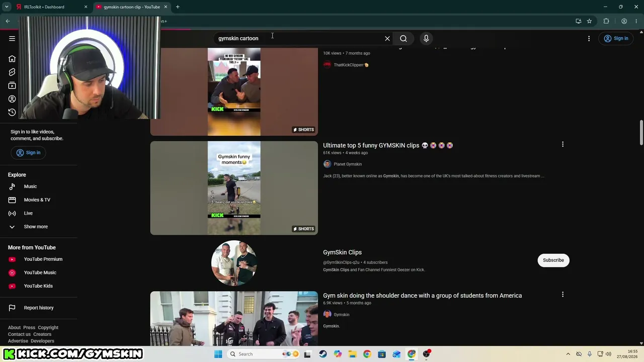This screenshot has height=362, width=644.
Task: Click the Gymskin channel avatar icon
Action: click(x=327, y=314)
